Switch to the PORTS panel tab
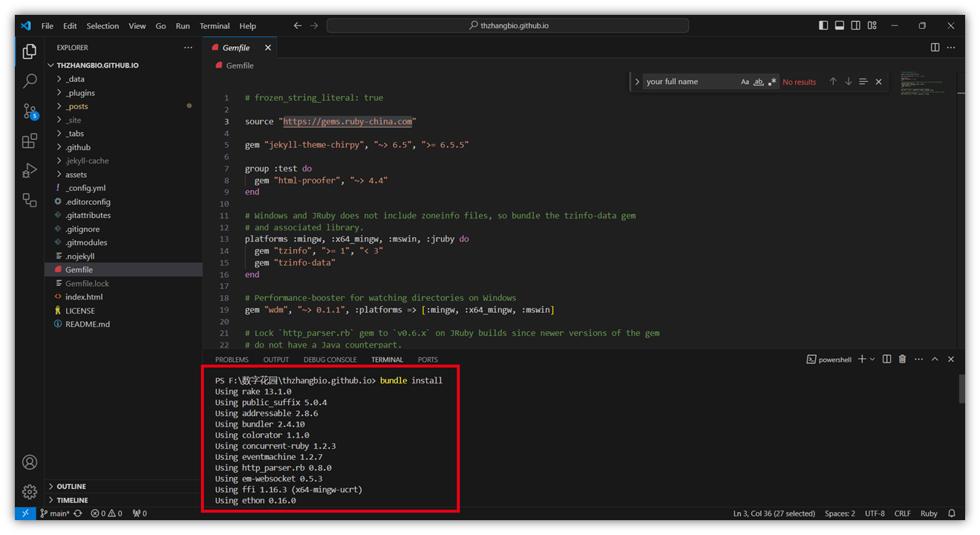The height and width of the screenshot is (535, 980). [x=428, y=360]
